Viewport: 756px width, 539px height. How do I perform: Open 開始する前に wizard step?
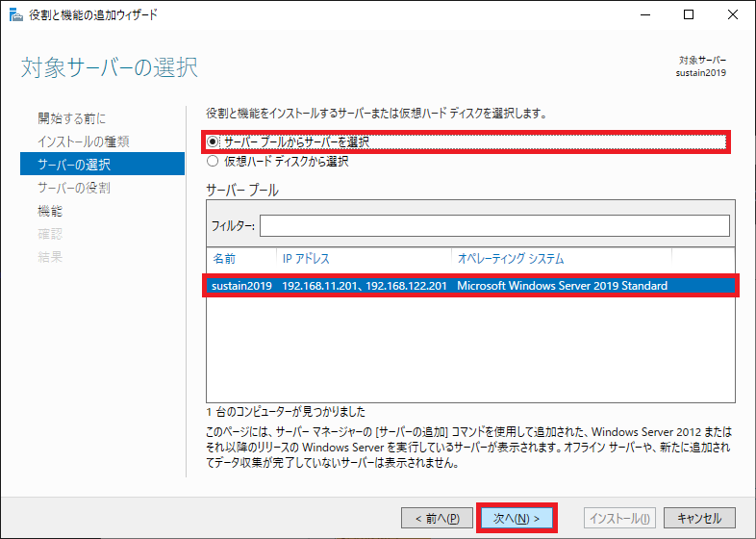pos(72,118)
